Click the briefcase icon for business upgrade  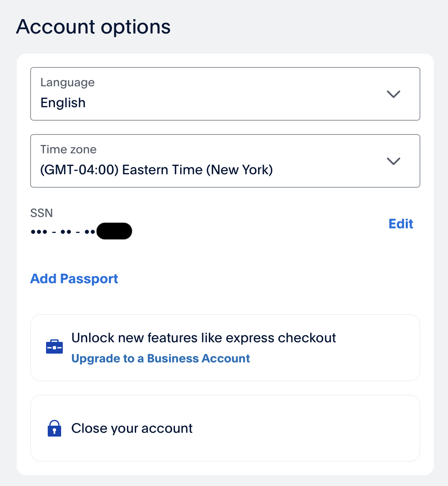pos(54,347)
